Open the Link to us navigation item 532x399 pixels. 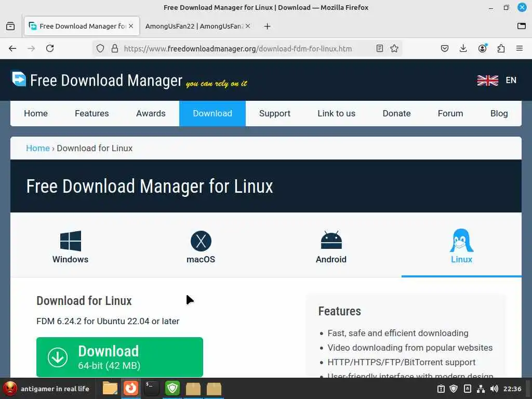[337, 114]
